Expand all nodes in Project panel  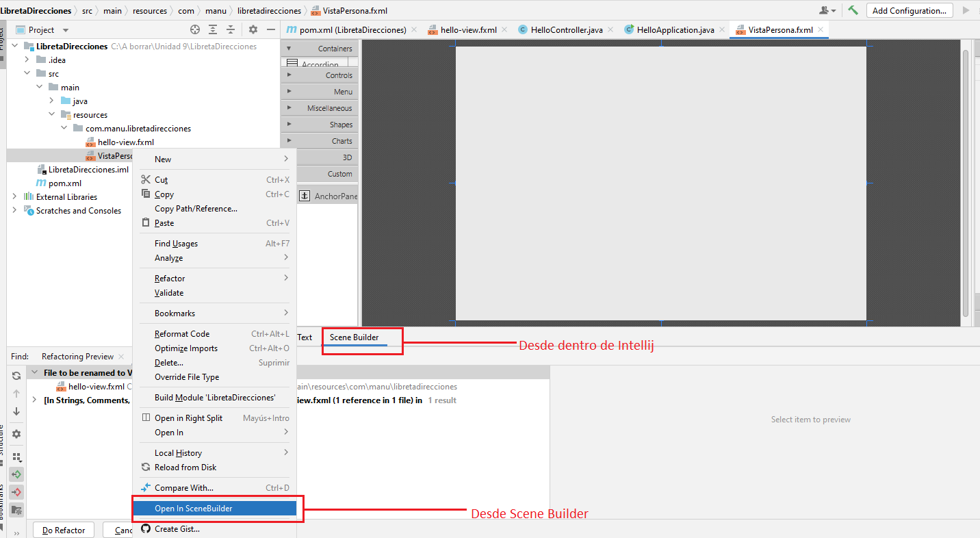pyautogui.click(x=214, y=29)
